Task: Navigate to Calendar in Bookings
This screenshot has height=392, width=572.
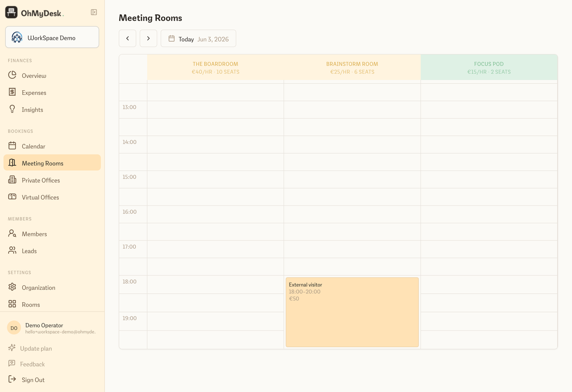Action: pos(52,146)
